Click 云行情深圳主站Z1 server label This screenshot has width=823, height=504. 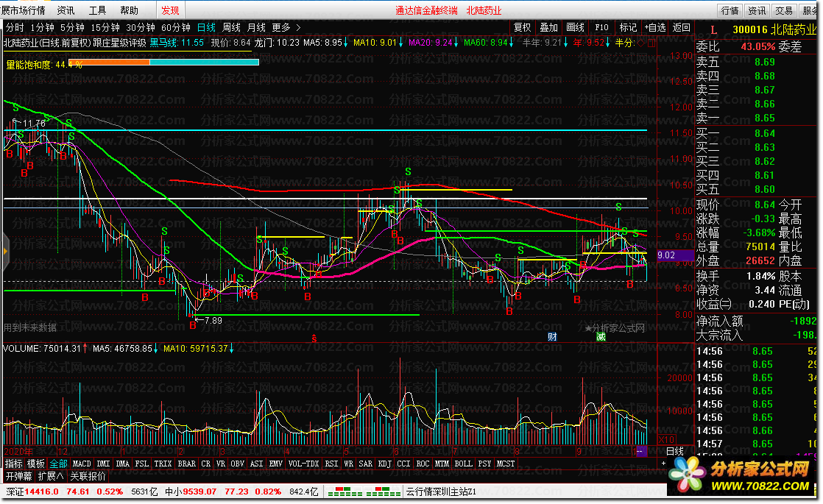click(x=441, y=492)
